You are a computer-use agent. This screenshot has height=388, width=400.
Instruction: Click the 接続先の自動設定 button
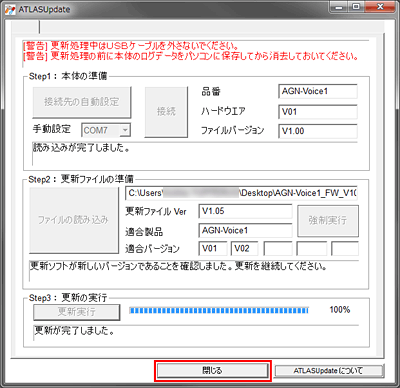click(x=82, y=102)
